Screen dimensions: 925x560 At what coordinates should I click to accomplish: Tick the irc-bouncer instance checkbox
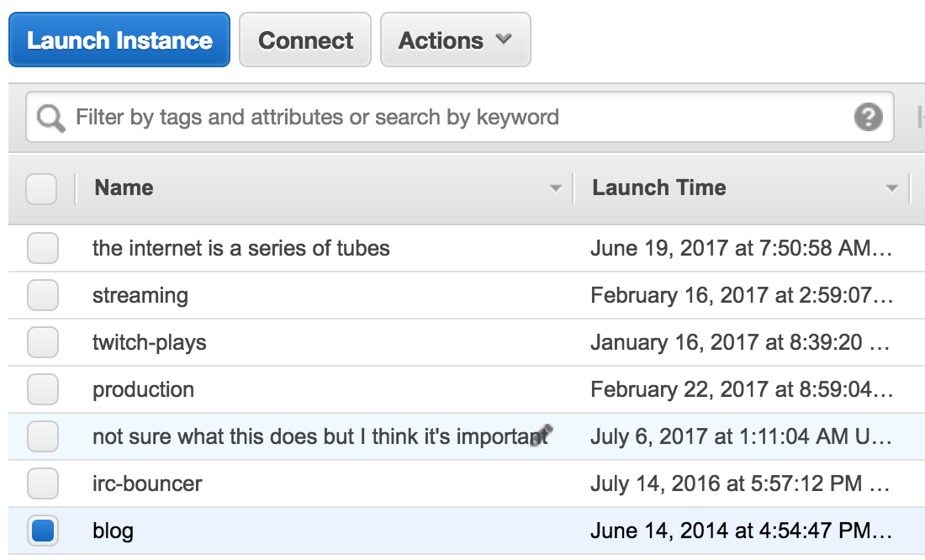42,484
